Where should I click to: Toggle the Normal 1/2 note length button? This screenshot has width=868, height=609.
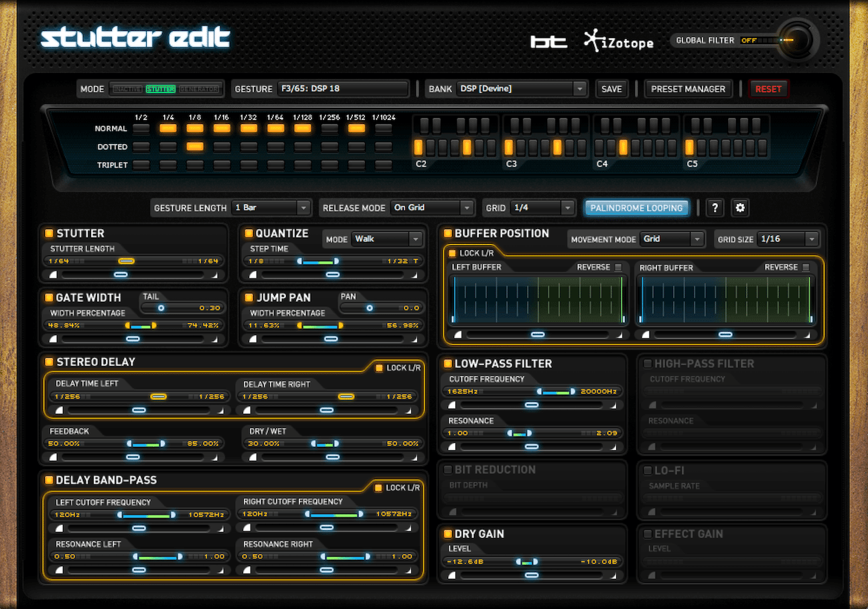[141, 128]
